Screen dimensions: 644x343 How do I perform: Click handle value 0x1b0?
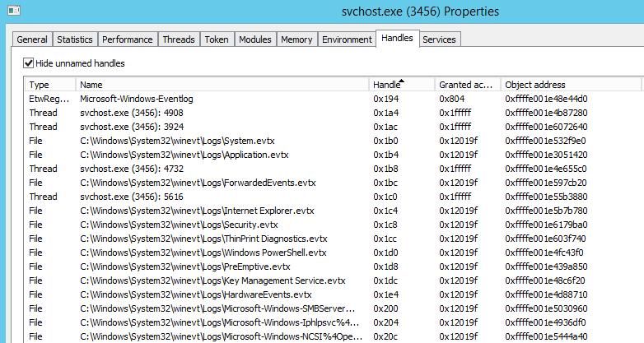[x=385, y=141]
